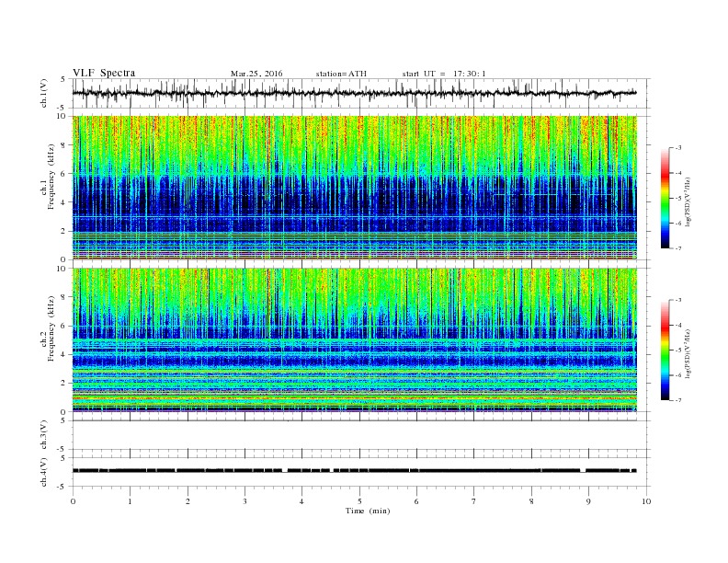This screenshot has width=728, height=563.
Task: Click time axis tick label '9'
Action: click(x=588, y=501)
